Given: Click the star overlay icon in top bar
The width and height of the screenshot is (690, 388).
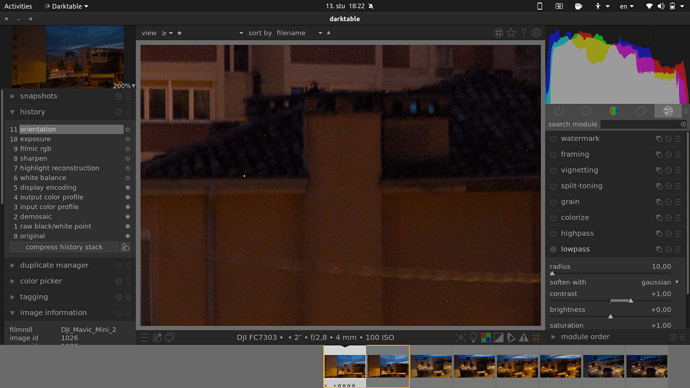Looking at the screenshot, I should [x=511, y=33].
